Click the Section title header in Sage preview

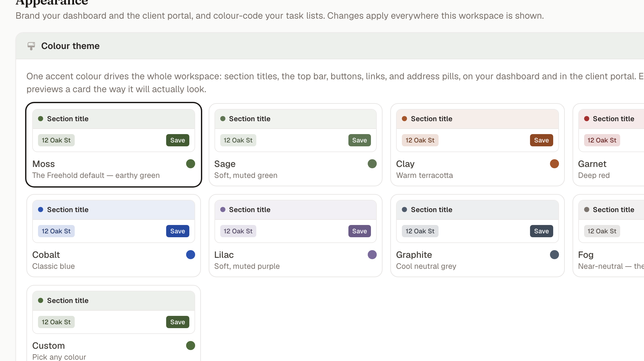tap(296, 119)
